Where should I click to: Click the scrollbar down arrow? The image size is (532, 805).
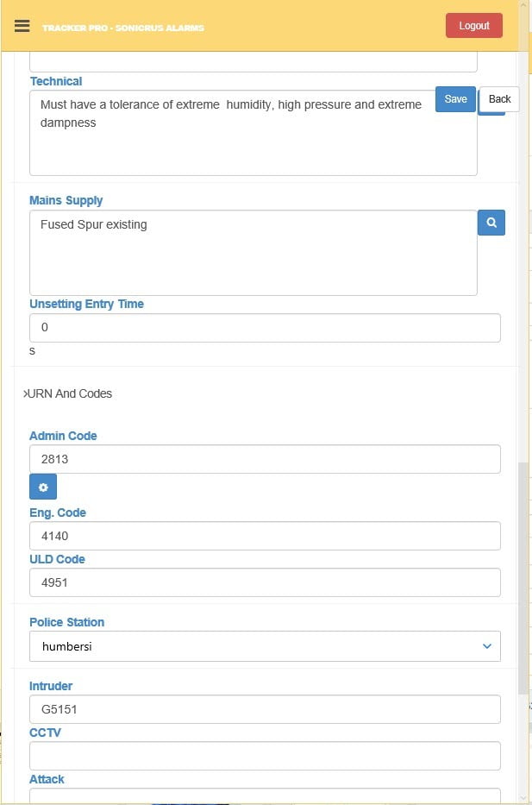click(523, 797)
